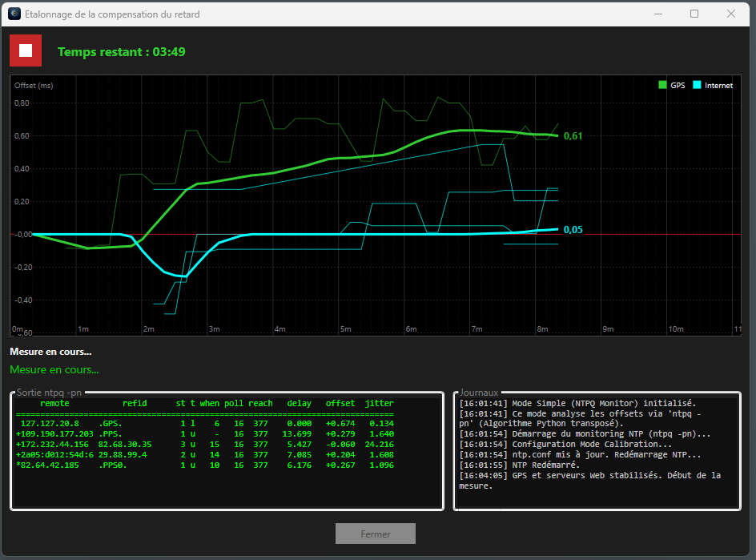Click the GPS legend label
Image resolution: width=756 pixels, height=560 pixels.
pos(678,86)
